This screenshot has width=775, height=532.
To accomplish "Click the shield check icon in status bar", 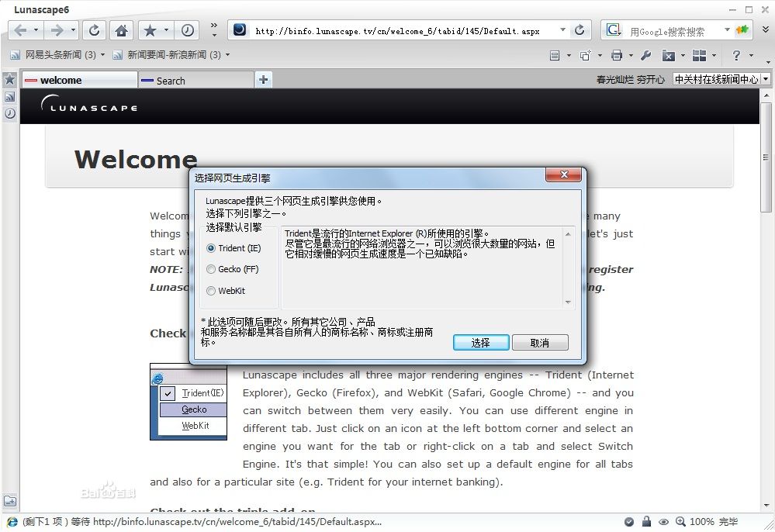I will coord(628,522).
